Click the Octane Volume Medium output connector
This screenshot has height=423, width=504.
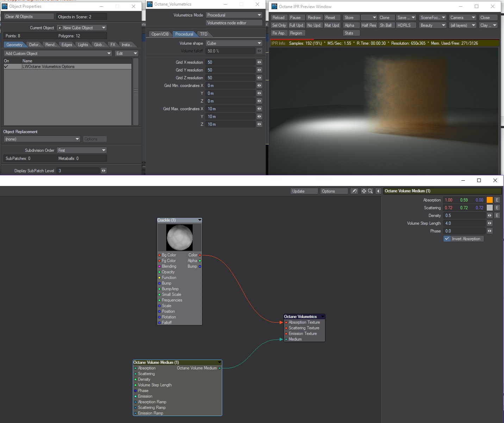click(x=220, y=368)
